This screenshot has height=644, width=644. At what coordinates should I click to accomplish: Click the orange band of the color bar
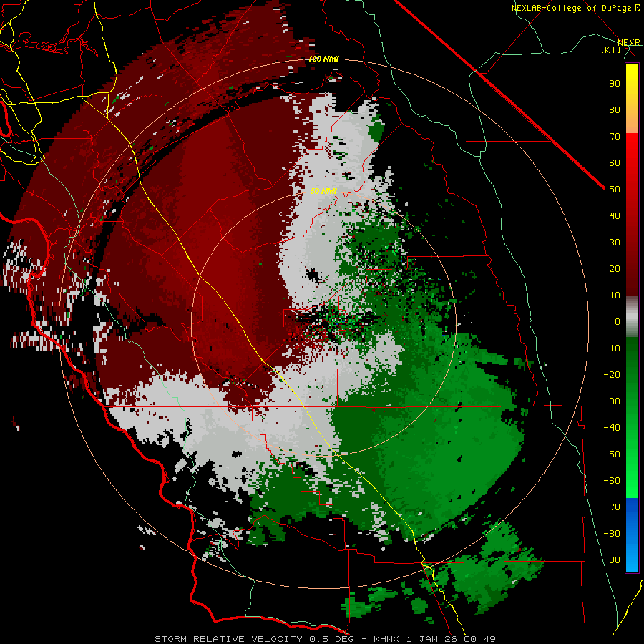click(x=632, y=119)
